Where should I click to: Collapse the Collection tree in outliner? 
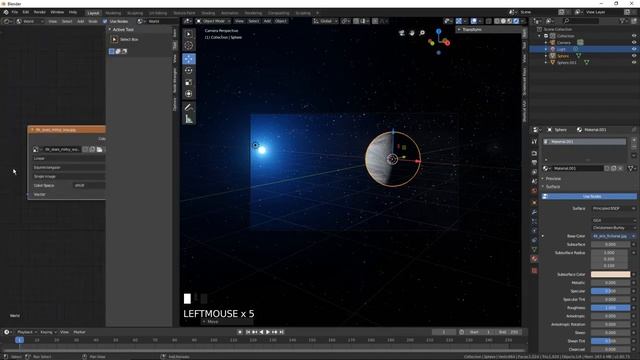(x=540, y=36)
